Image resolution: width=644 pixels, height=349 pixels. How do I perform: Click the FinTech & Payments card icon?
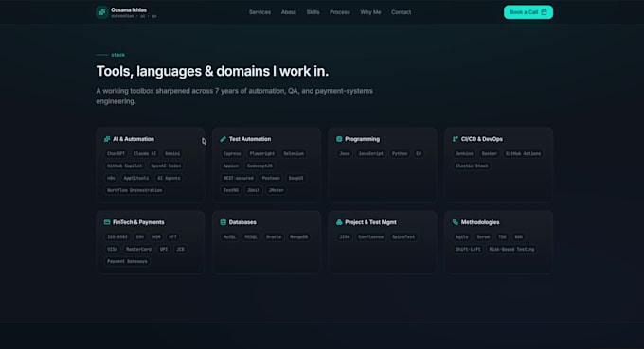pos(107,222)
